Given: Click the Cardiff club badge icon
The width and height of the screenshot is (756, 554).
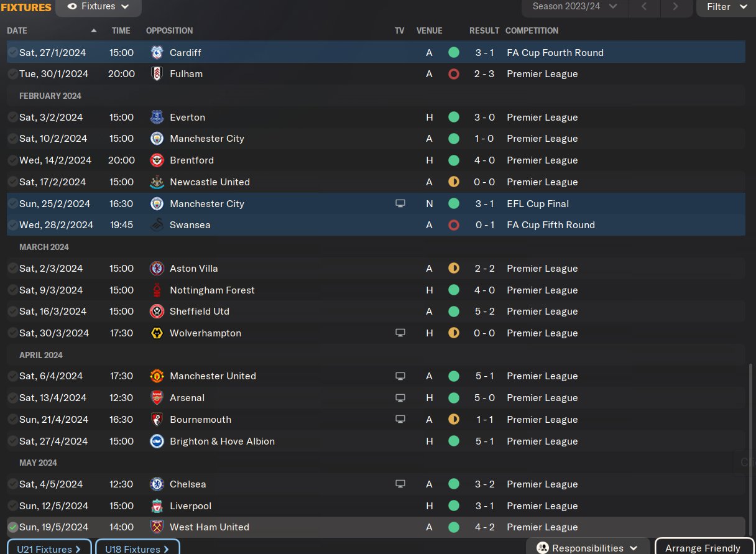Looking at the screenshot, I should [157, 53].
